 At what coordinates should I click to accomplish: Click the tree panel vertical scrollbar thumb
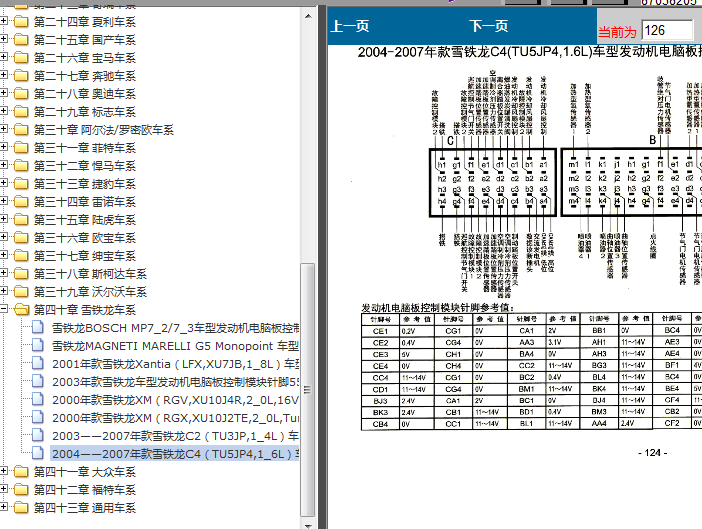[308, 390]
